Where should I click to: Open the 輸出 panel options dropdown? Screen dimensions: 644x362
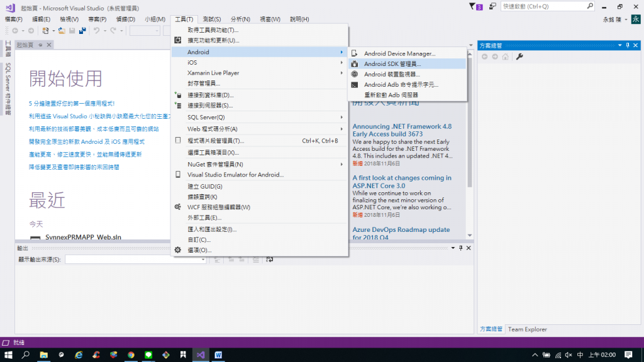pyautogui.click(x=453, y=248)
